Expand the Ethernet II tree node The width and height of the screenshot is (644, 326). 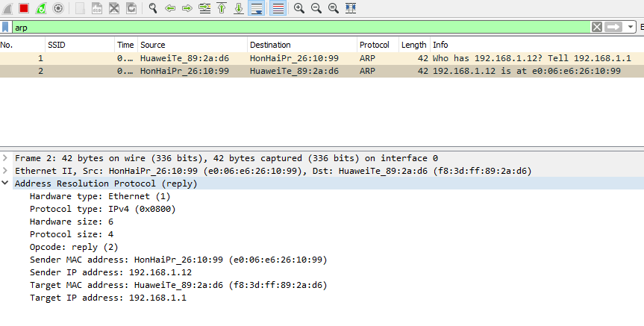[6, 171]
